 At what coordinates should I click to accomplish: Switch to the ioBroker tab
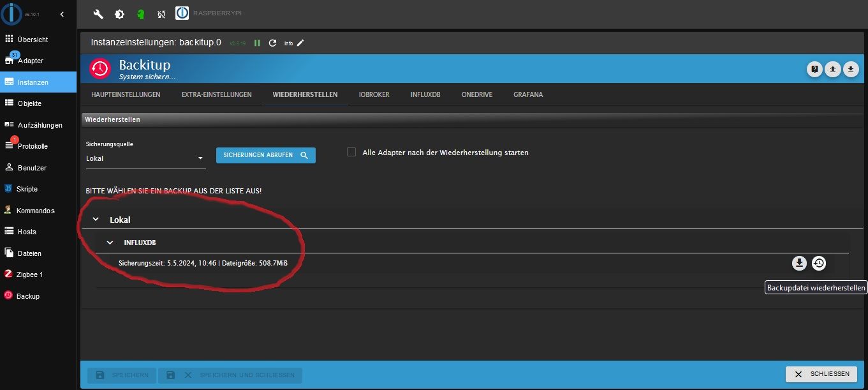coord(374,94)
